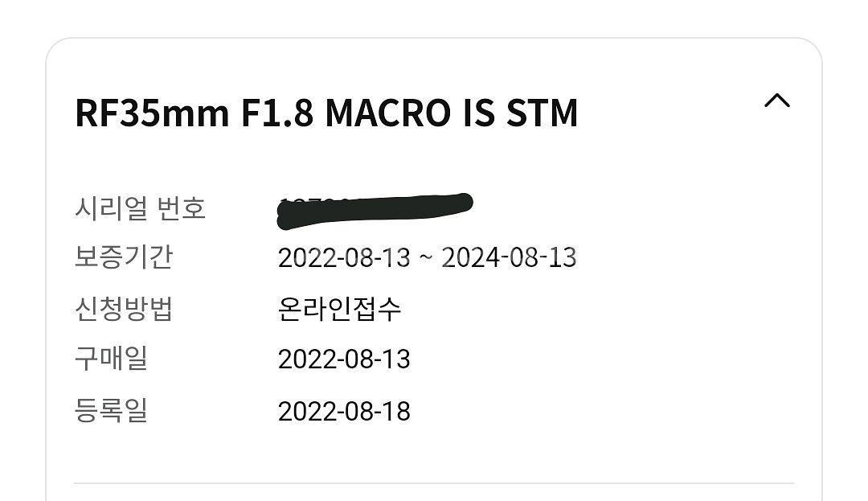The image size is (868, 501).
Task: Select the 등록일 label
Action: 111,410
